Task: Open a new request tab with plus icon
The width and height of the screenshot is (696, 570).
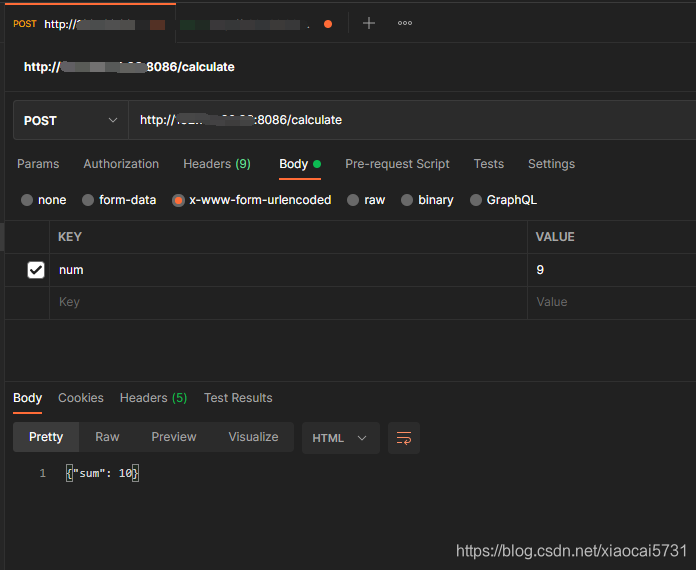Action: point(368,23)
